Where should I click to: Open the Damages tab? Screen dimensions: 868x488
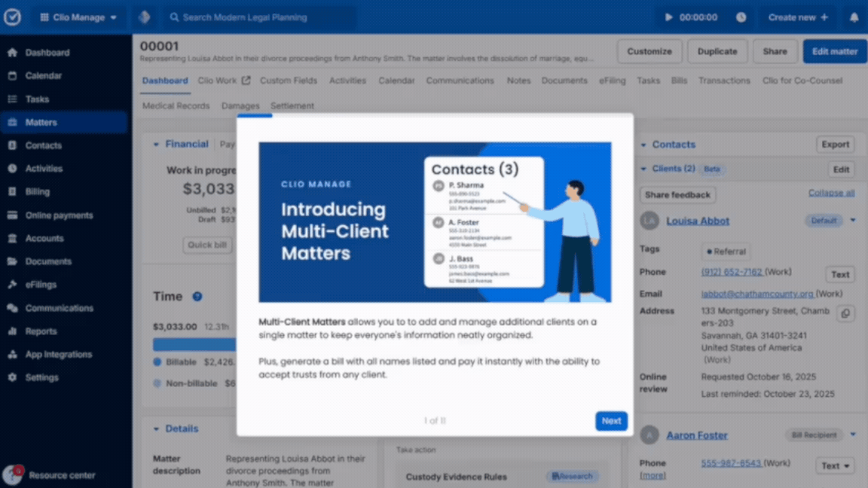[240, 105]
